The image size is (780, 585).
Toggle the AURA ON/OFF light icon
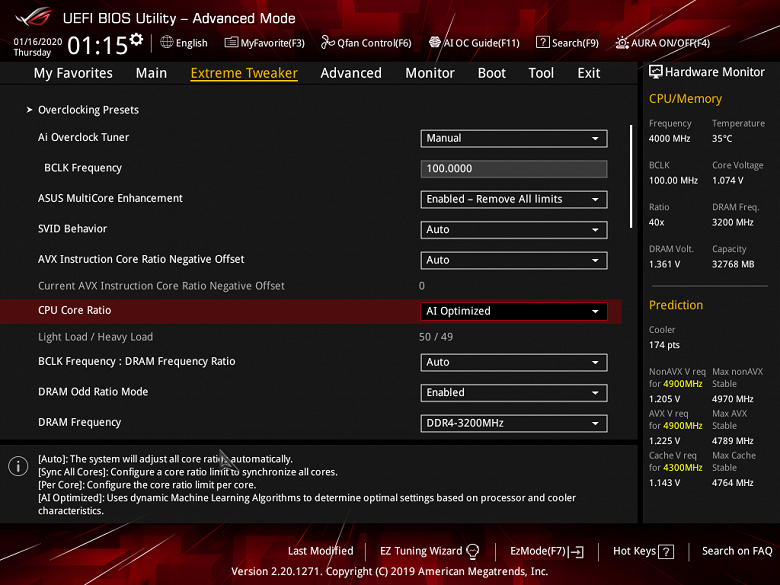tap(622, 43)
